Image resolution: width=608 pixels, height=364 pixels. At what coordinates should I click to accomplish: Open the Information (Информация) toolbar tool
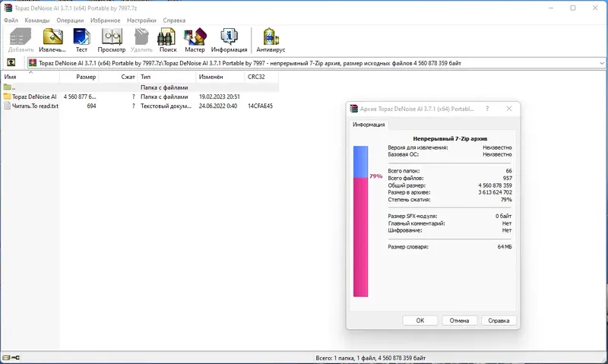pyautogui.click(x=229, y=40)
